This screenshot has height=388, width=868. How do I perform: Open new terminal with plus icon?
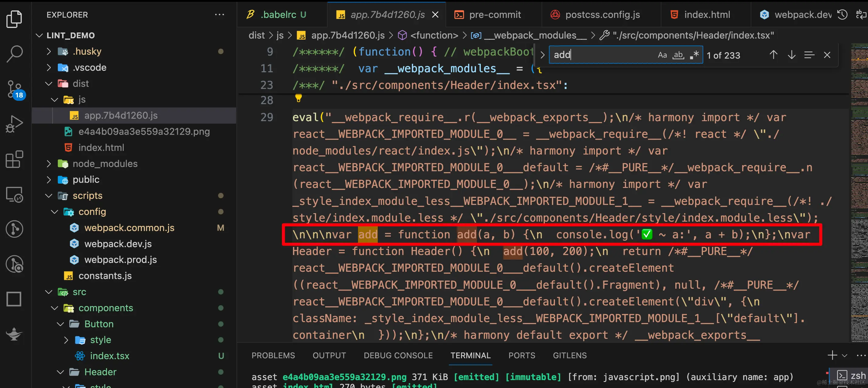(832, 355)
